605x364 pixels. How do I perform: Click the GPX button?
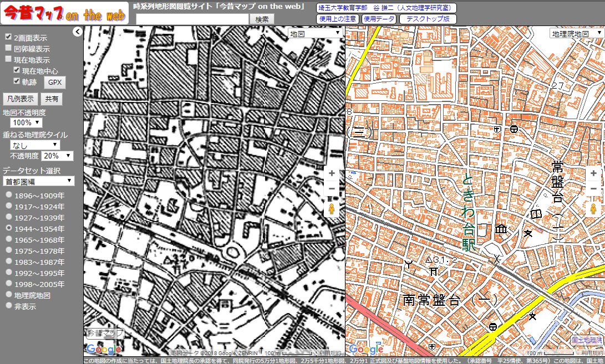click(55, 82)
